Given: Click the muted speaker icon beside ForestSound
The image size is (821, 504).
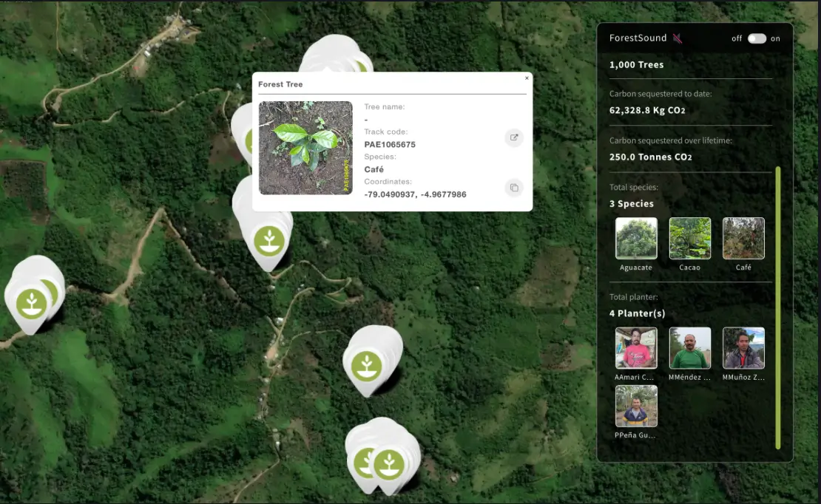Looking at the screenshot, I should point(678,38).
